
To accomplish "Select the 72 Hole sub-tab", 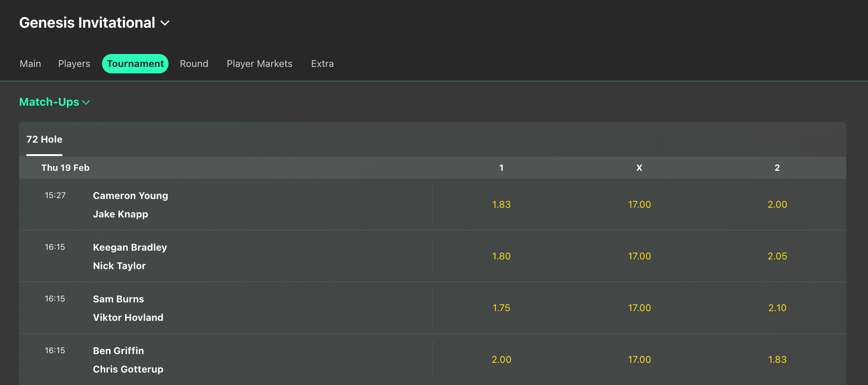I will tap(44, 139).
